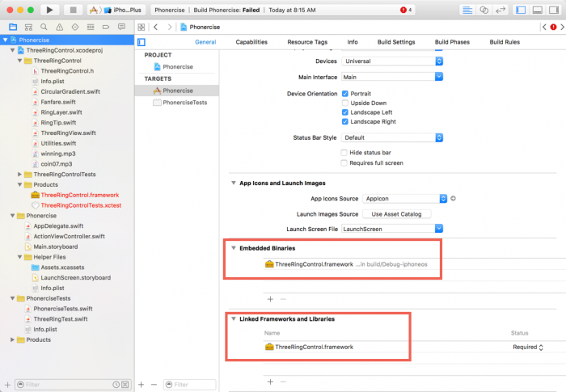This screenshot has height=392, width=566.
Task: Open the Symbol navigator
Action: click(28, 27)
